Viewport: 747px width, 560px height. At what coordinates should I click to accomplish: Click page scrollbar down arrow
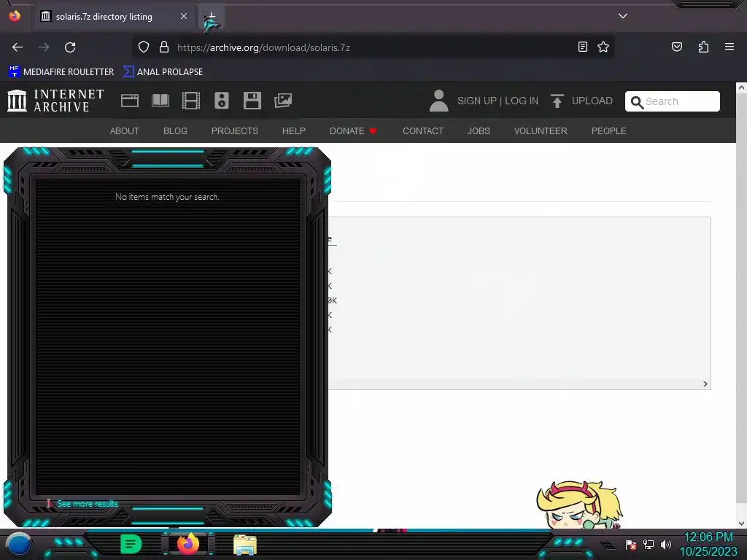click(x=741, y=523)
